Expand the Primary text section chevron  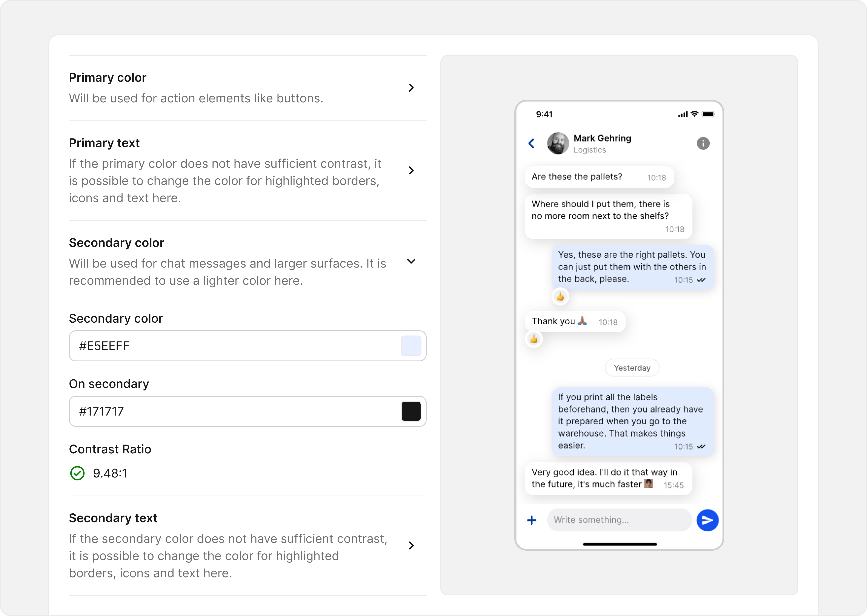coord(411,170)
